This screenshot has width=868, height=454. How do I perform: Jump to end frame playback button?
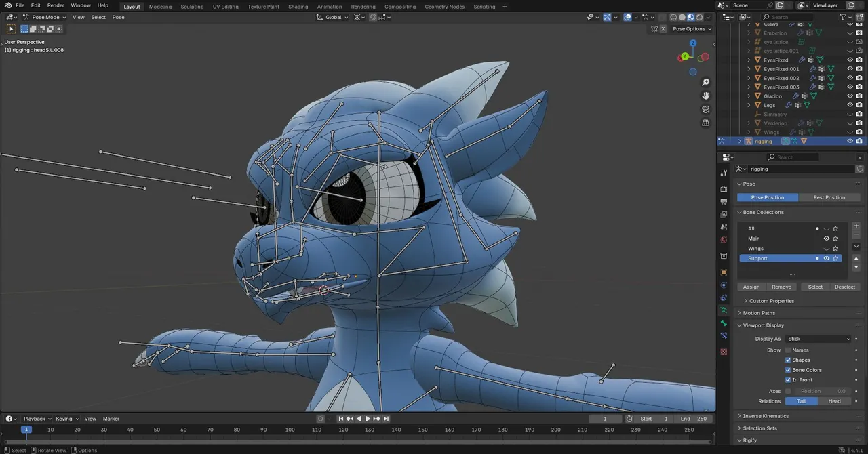(386, 419)
